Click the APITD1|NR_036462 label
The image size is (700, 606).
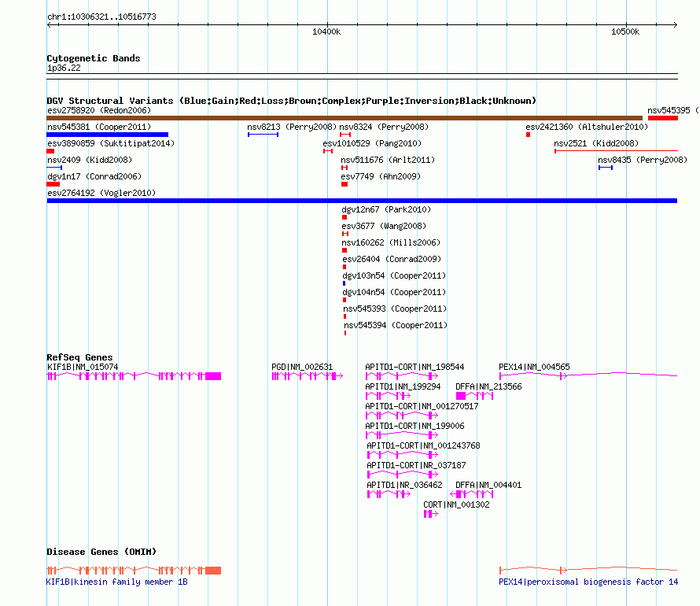[x=404, y=485]
